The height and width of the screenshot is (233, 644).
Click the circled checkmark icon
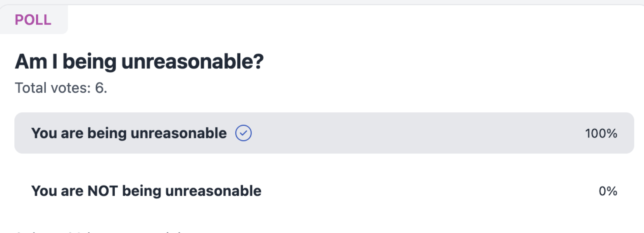point(243,133)
